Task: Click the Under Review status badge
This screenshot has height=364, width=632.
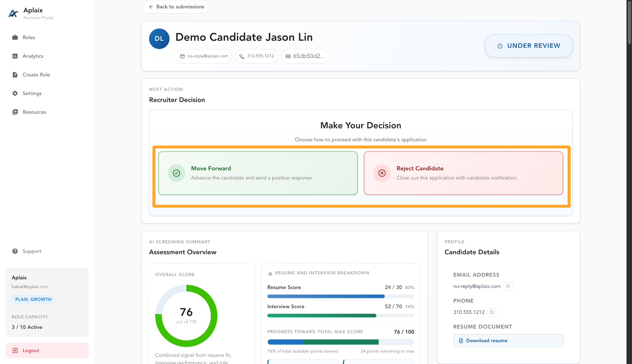Action: click(529, 46)
